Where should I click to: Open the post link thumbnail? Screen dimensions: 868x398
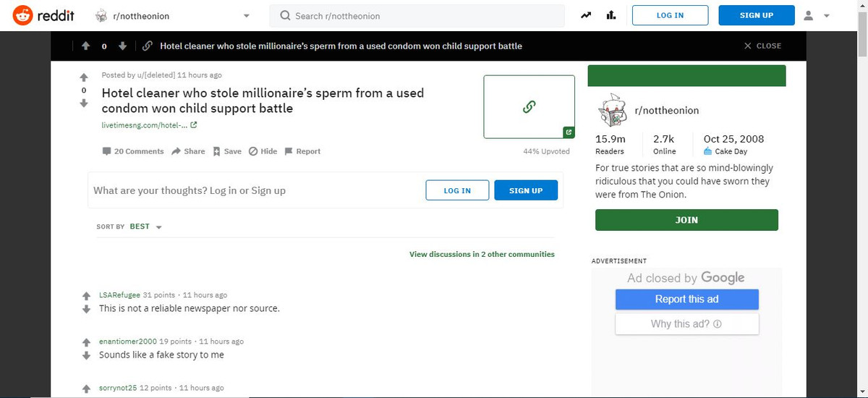click(529, 106)
